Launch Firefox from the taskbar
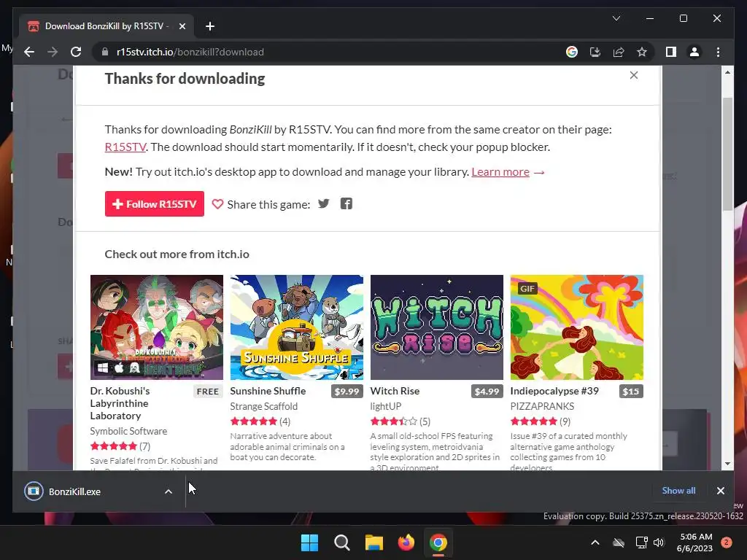Viewport: 747px width, 560px height. pos(406,542)
